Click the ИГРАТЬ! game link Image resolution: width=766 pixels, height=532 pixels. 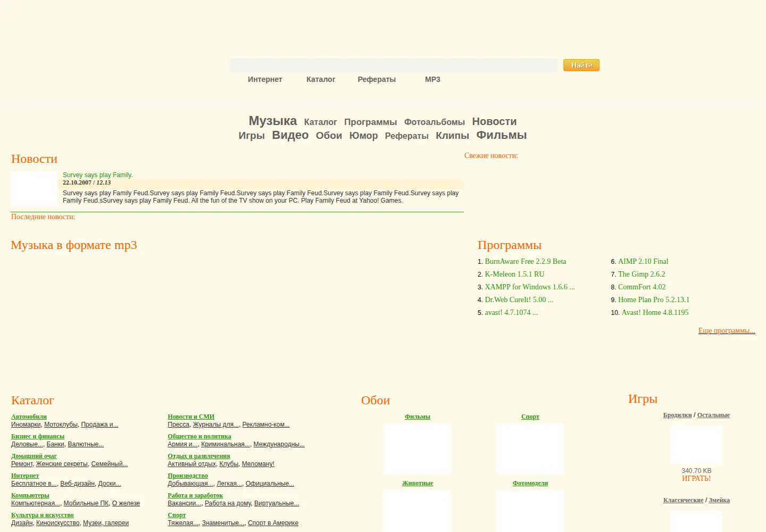(x=696, y=478)
